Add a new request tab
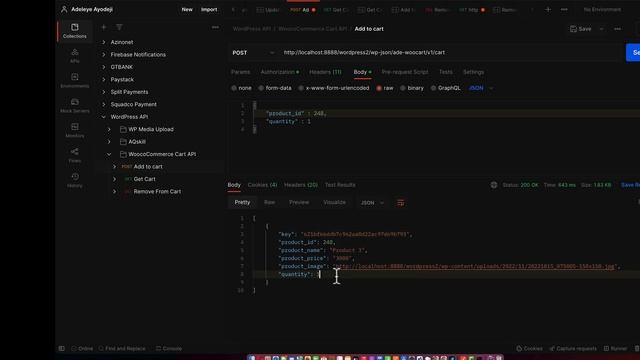 click(548, 9)
